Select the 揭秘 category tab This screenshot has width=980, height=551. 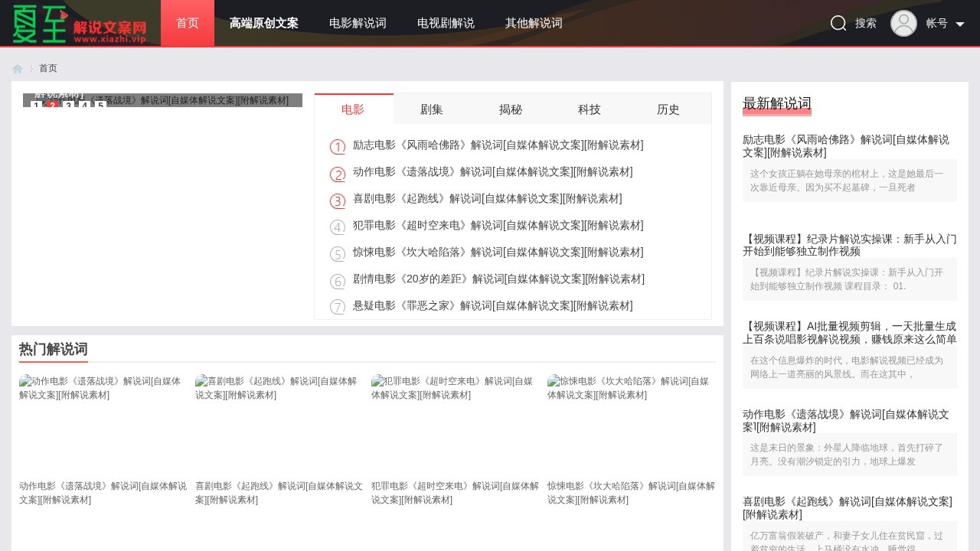(x=510, y=109)
